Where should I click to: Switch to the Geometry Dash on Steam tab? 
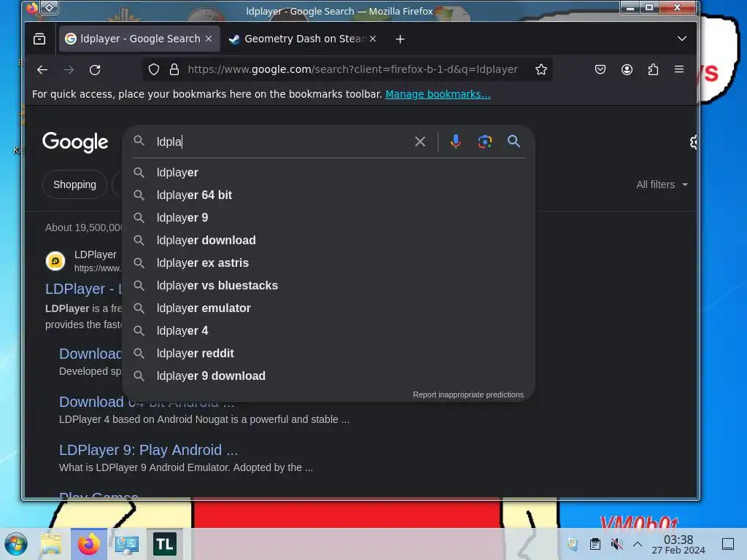303,39
